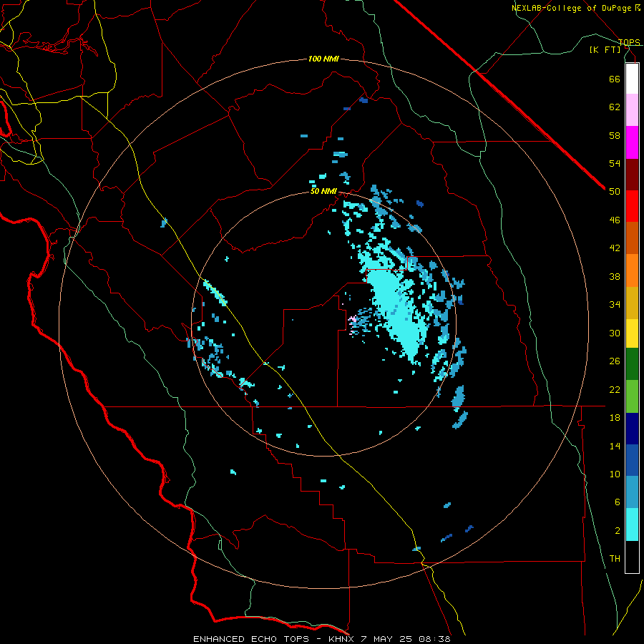Click the 50 legend value
Viewport: 644px width, 644px height.
coord(615,192)
